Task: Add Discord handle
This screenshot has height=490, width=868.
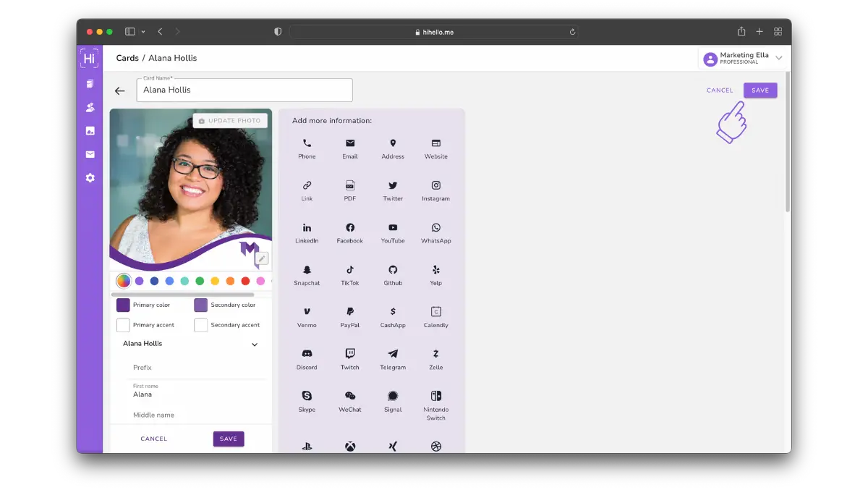Action: tap(307, 360)
